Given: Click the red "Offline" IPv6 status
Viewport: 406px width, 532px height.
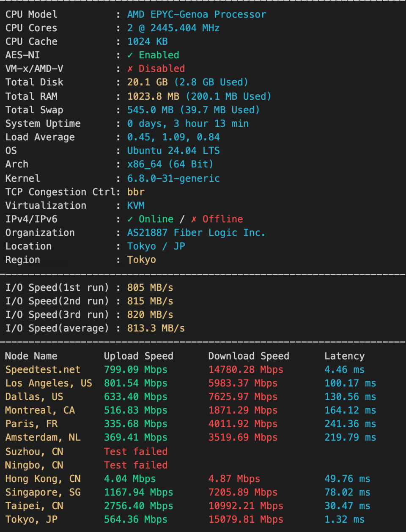Looking at the screenshot, I should click(223, 219).
